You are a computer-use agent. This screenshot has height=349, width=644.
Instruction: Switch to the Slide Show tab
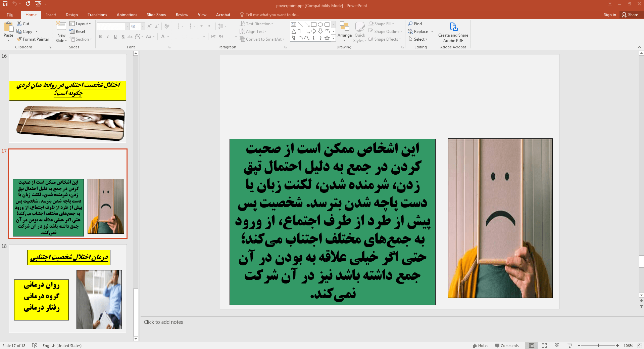point(156,15)
